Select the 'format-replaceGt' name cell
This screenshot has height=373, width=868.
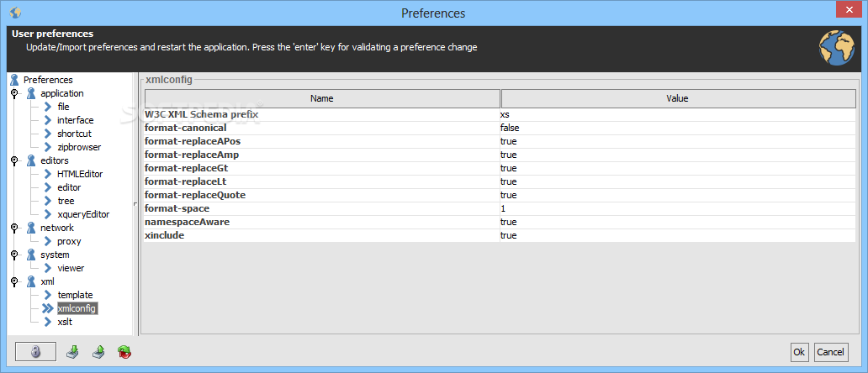click(x=321, y=168)
